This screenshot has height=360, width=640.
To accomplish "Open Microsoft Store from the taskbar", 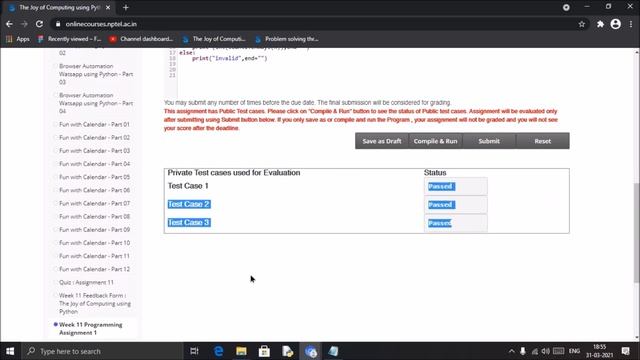I will click(264, 351).
